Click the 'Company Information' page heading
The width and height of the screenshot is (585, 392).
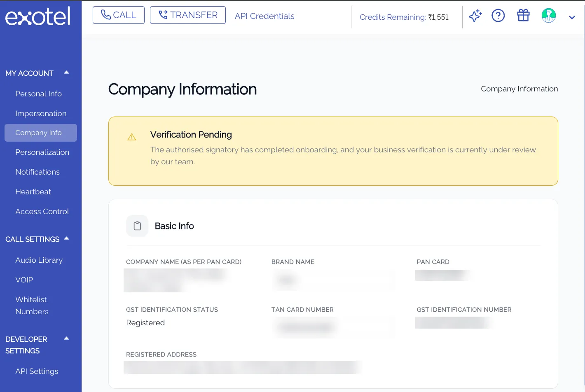pos(183,89)
